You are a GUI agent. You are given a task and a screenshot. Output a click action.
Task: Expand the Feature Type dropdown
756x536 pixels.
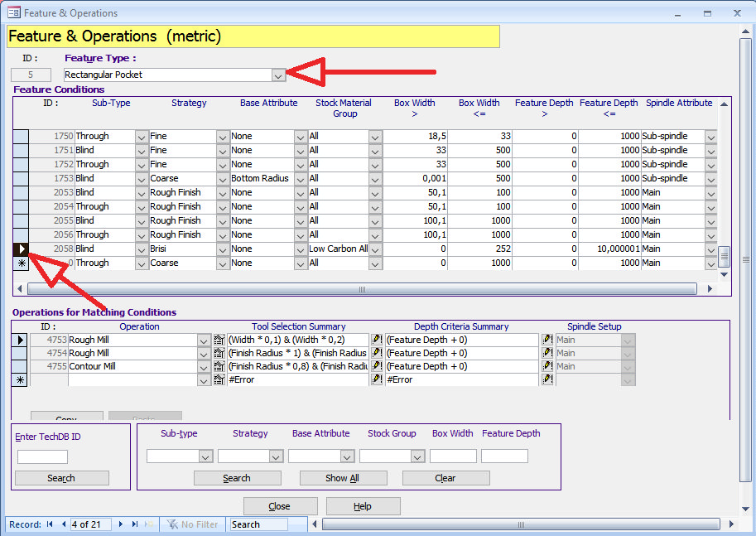click(278, 75)
